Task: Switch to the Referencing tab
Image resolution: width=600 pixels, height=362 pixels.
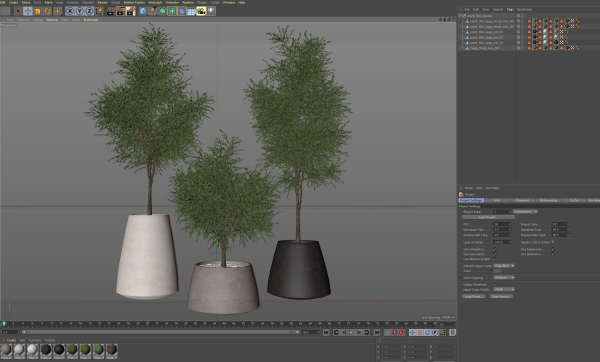Action: click(548, 201)
